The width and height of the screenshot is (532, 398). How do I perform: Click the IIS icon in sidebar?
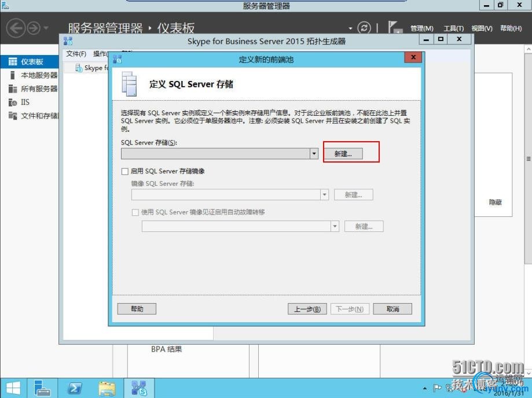[13, 102]
